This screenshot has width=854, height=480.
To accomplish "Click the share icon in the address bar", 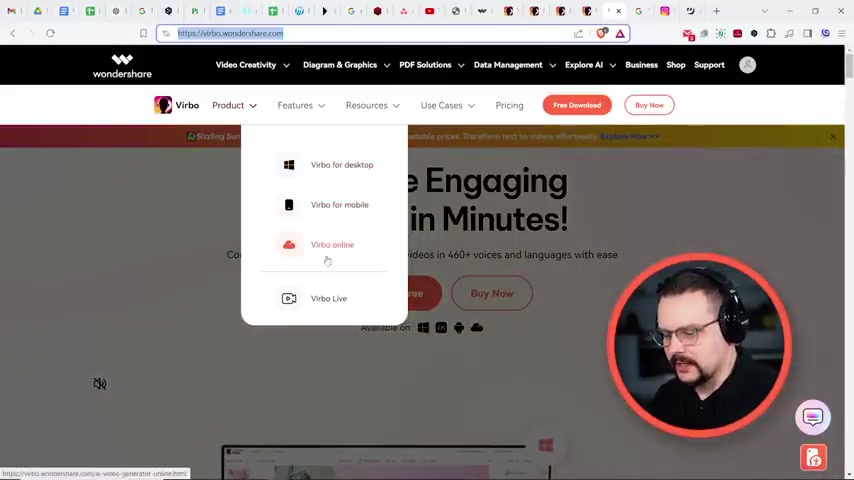I will [578, 33].
